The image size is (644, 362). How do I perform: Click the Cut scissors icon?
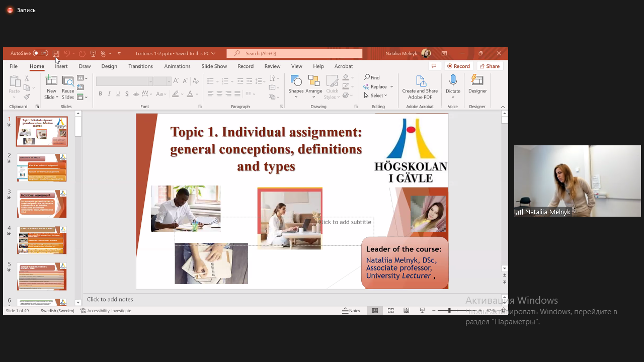(x=27, y=78)
